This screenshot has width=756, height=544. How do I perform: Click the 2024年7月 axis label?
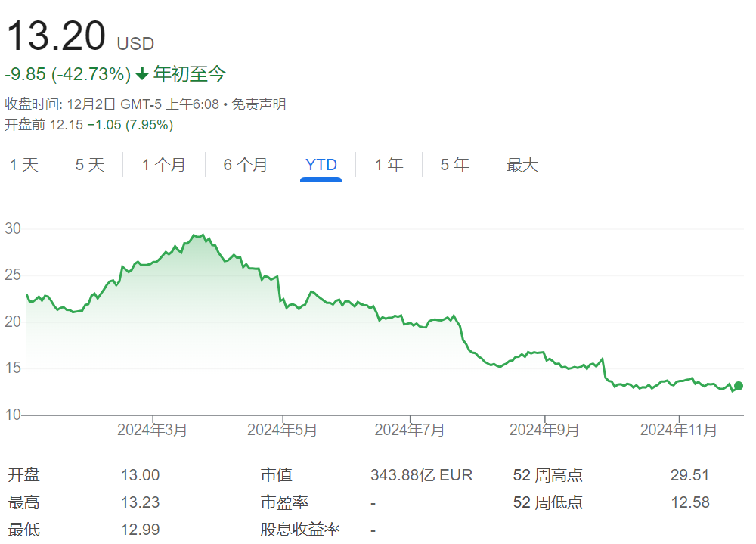click(409, 429)
